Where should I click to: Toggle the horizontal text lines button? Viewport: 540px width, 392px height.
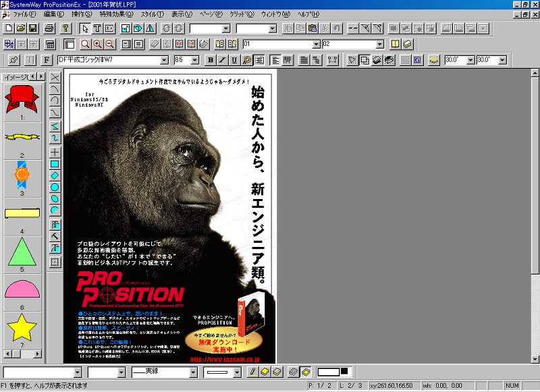(x=259, y=60)
